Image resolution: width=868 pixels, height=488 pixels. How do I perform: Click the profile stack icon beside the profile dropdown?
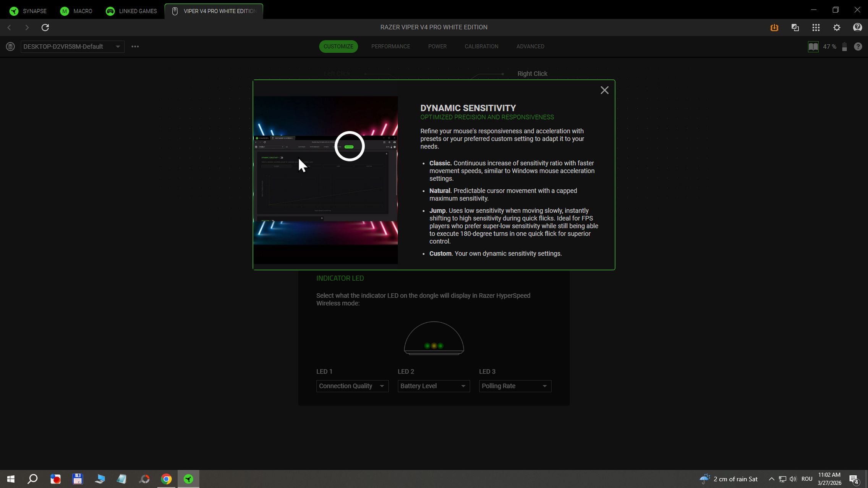[x=10, y=47]
